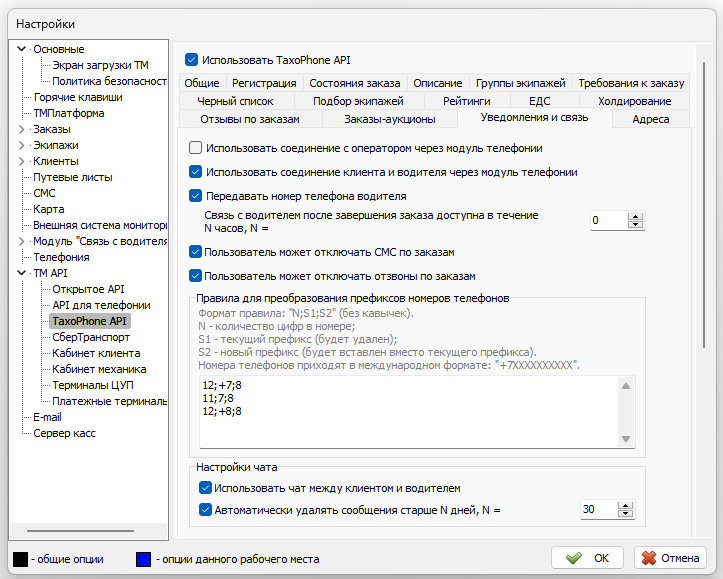Click the black общие опции color swatch
Viewport: 723px width, 579px height.
(x=20, y=559)
